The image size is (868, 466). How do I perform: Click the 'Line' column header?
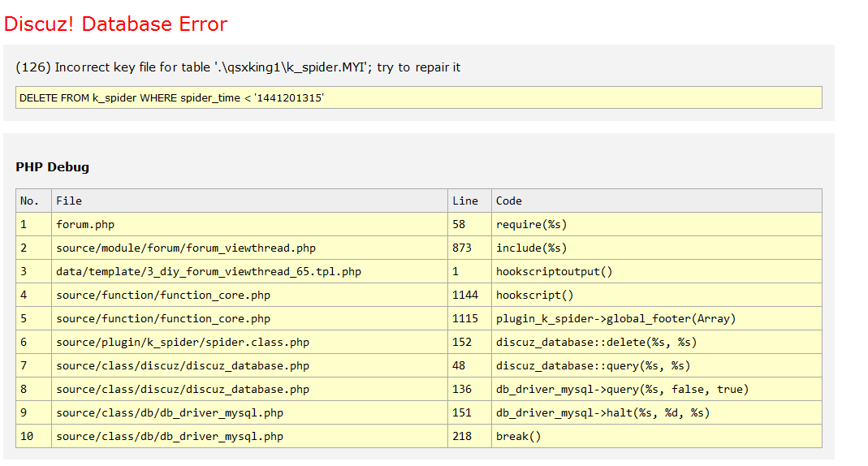coord(465,201)
